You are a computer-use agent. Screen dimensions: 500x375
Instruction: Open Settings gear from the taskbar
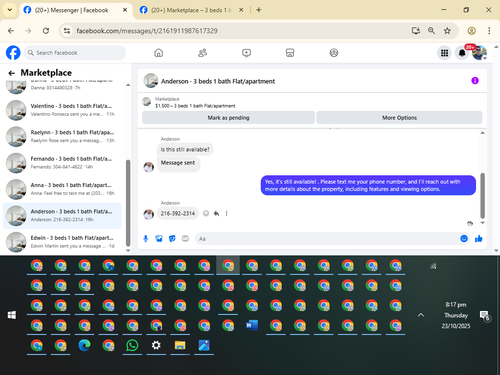(x=156, y=345)
